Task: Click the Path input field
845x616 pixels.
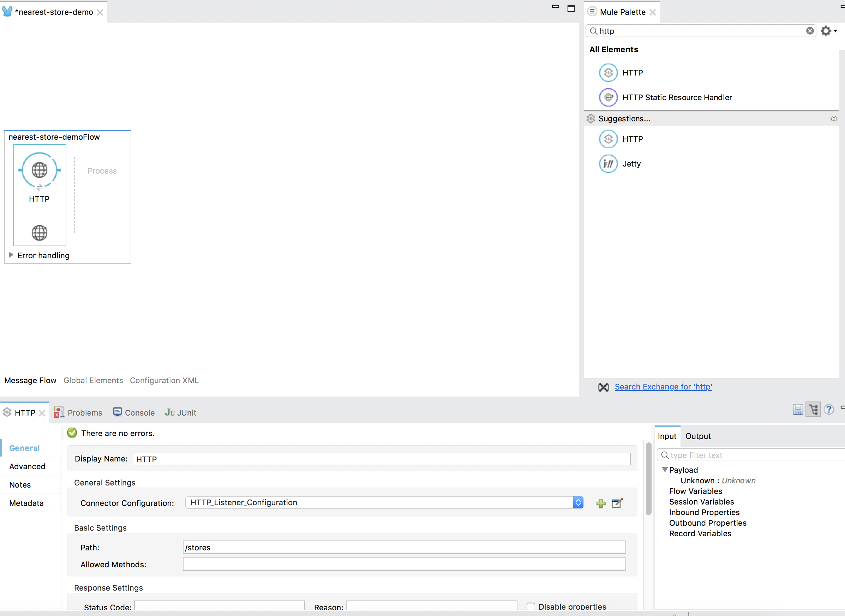Action: click(x=404, y=547)
